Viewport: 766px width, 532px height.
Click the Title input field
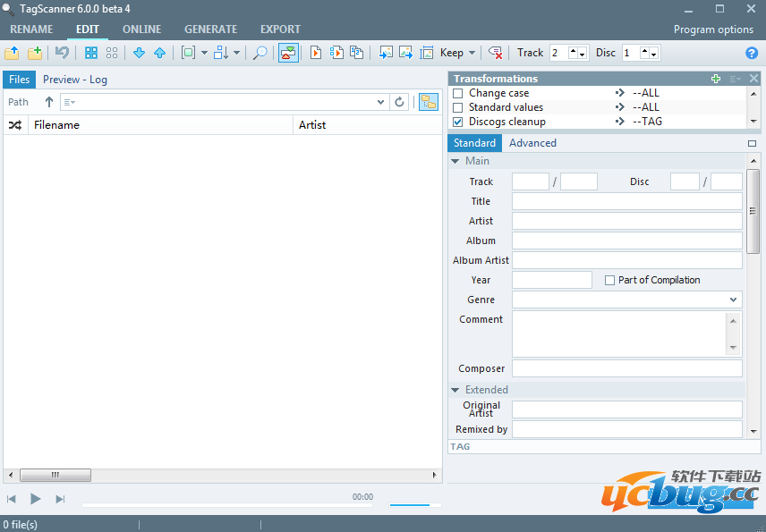[x=626, y=201]
